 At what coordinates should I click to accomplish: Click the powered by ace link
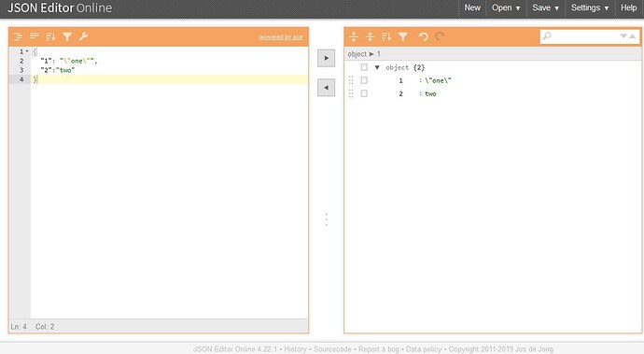[281, 37]
